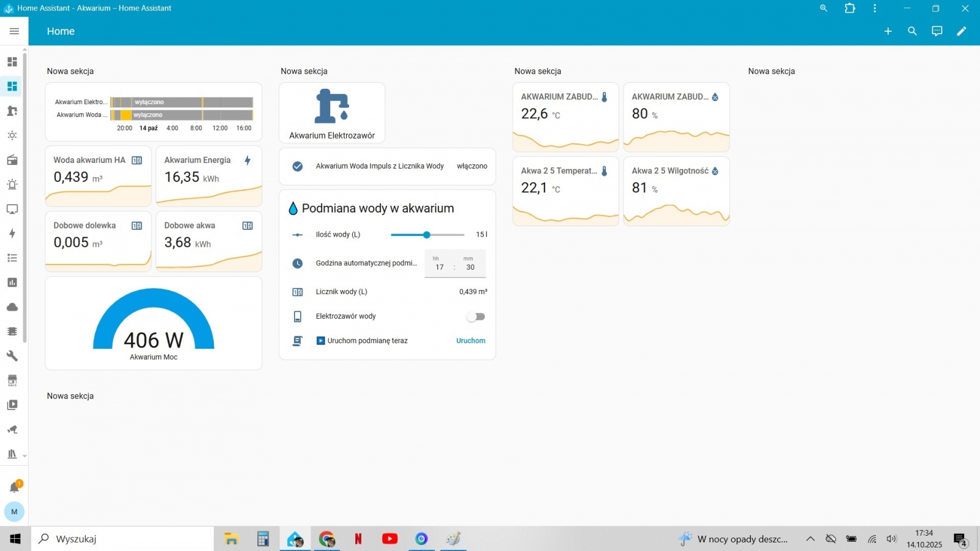Click the extensions puzzle icon in title bar

[850, 8]
